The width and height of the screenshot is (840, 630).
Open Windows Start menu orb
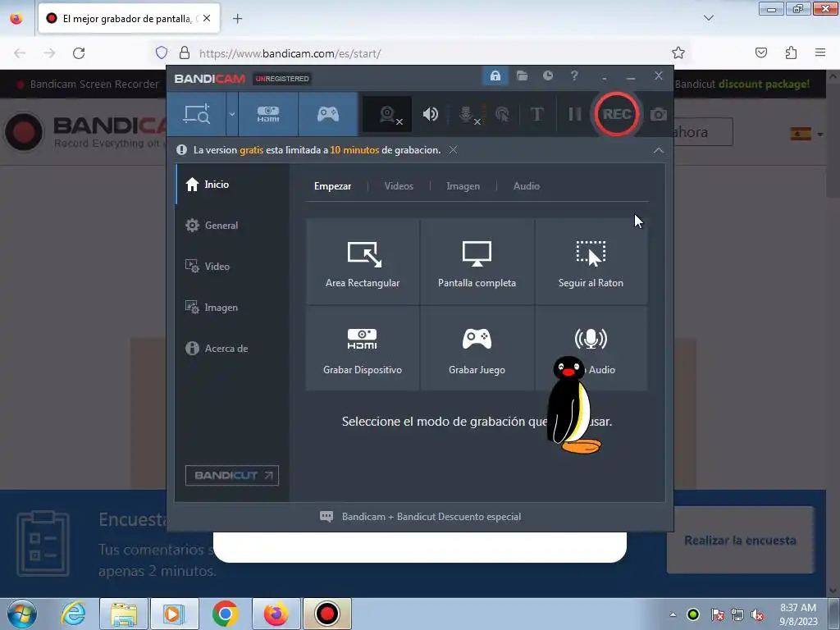pyautogui.click(x=22, y=614)
